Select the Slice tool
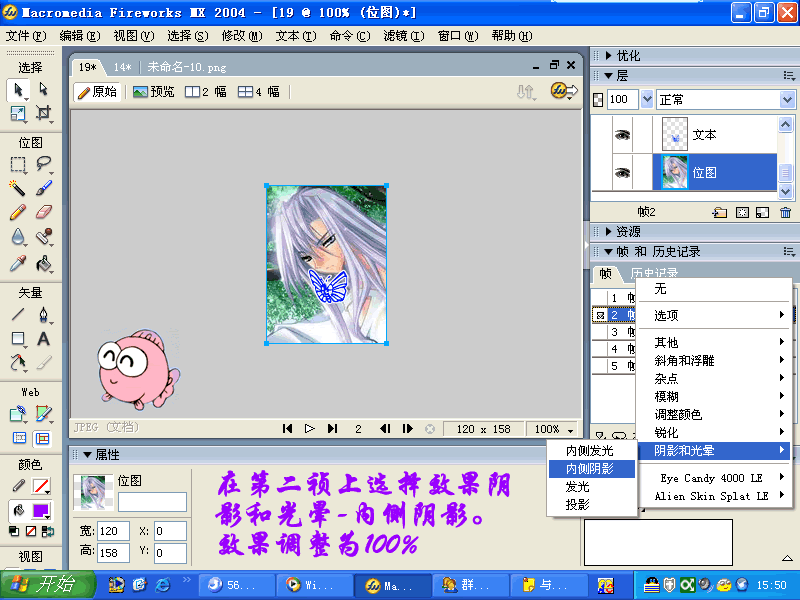800x600 pixels. coord(43,414)
